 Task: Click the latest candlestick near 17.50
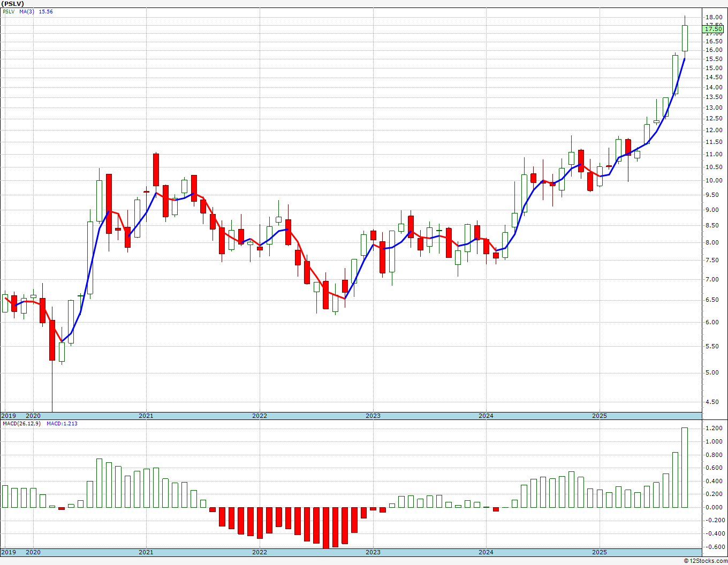685,38
